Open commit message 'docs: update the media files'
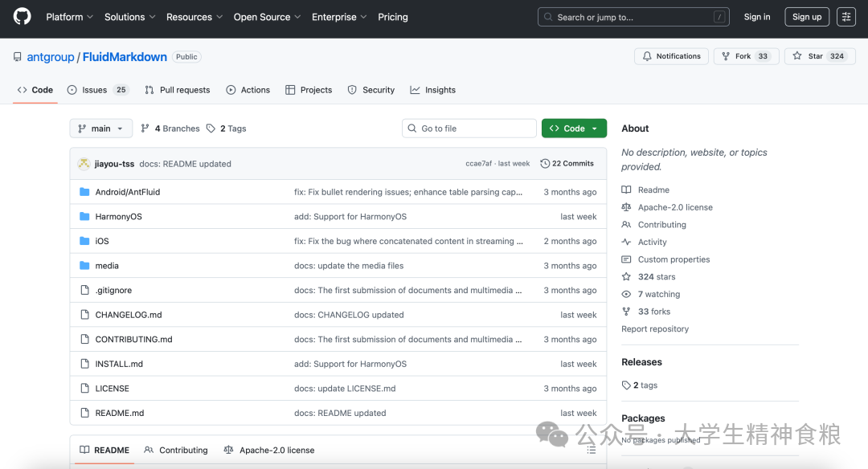Viewport: 868px width, 469px height. tap(349, 266)
